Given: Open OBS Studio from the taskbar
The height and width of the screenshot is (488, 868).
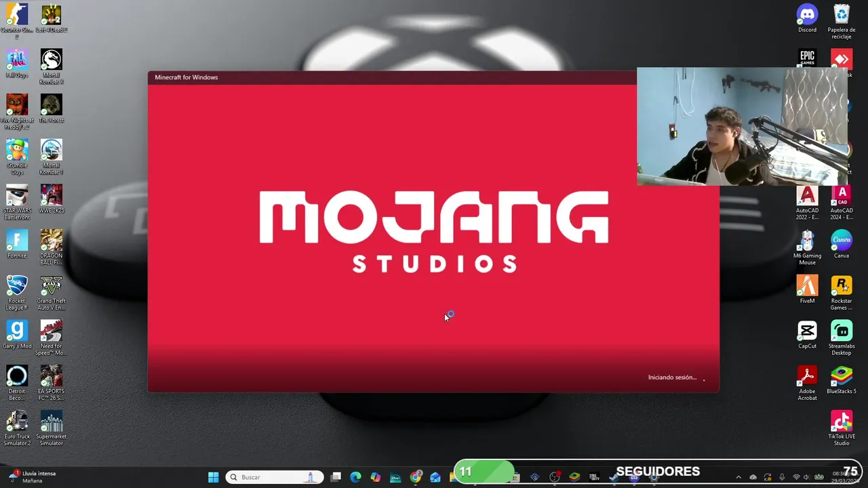Looking at the screenshot, I should point(555,477).
